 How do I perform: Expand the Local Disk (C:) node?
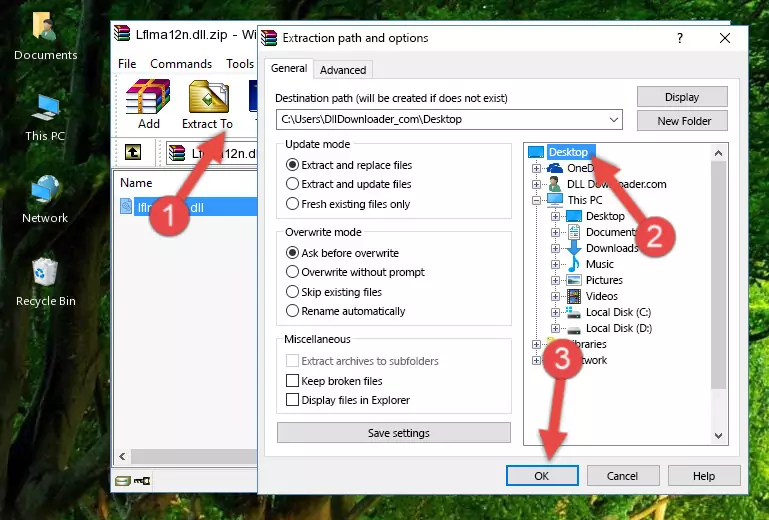[x=555, y=312]
